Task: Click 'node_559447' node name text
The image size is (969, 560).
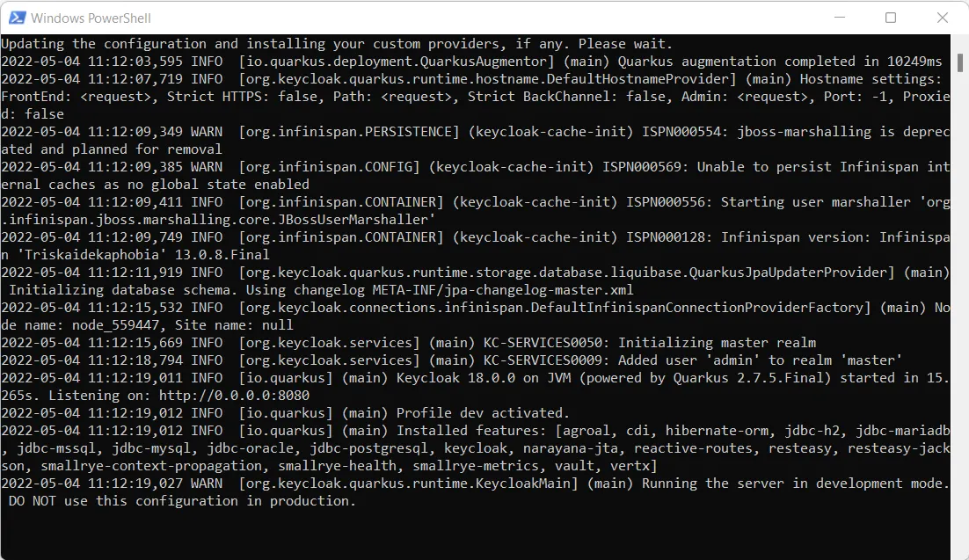Action: coord(115,325)
